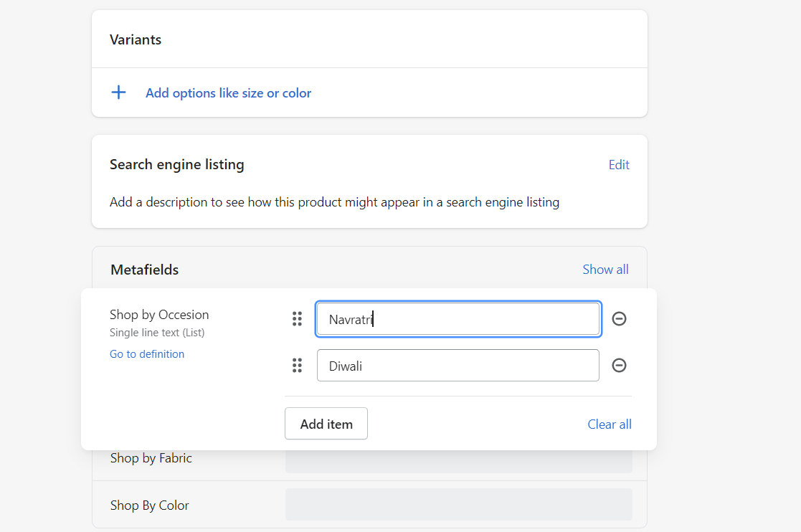Select the Shop by Fabric label

pyautogui.click(x=151, y=458)
